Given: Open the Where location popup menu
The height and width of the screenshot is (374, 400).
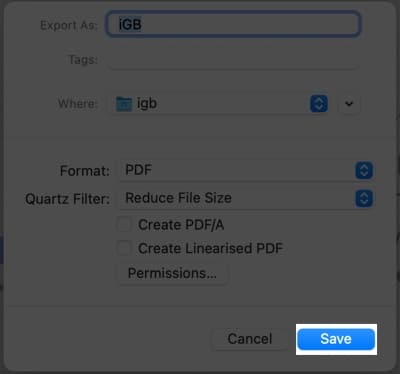Looking at the screenshot, I should click(x=220, y=104).
